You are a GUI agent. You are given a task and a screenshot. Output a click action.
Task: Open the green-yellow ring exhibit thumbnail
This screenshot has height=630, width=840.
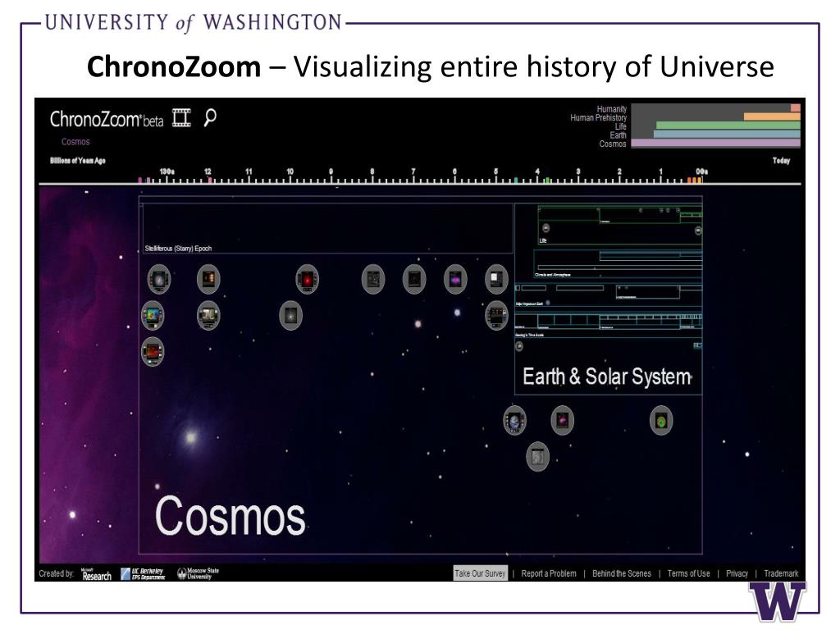(661, 421)
